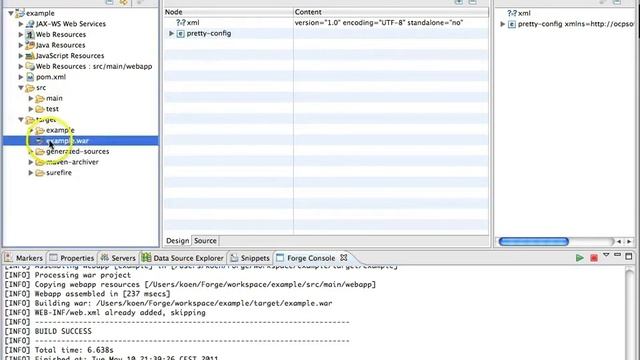Click xml processing instruction icon in outline panel
The image size is (640, 360).
(x=512, y=13)
